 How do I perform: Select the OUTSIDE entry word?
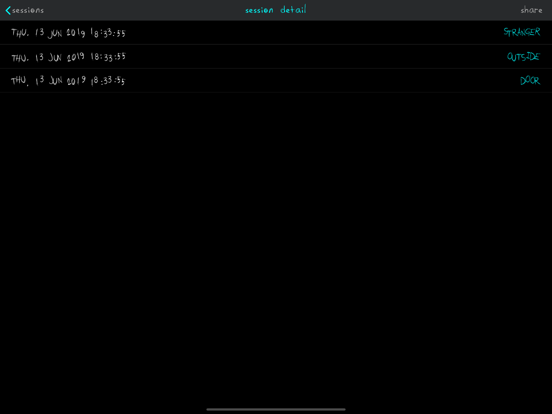[x=523, y=57]
